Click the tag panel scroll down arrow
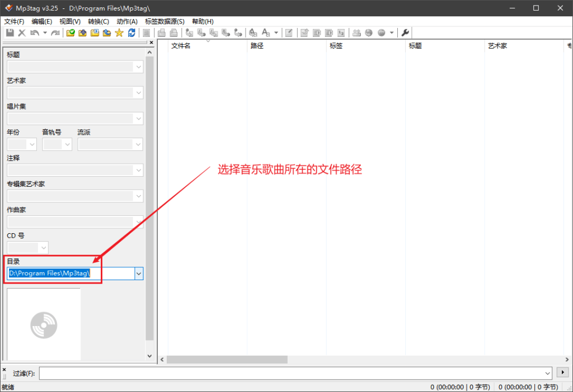The image size is (573, 392). 149,356
